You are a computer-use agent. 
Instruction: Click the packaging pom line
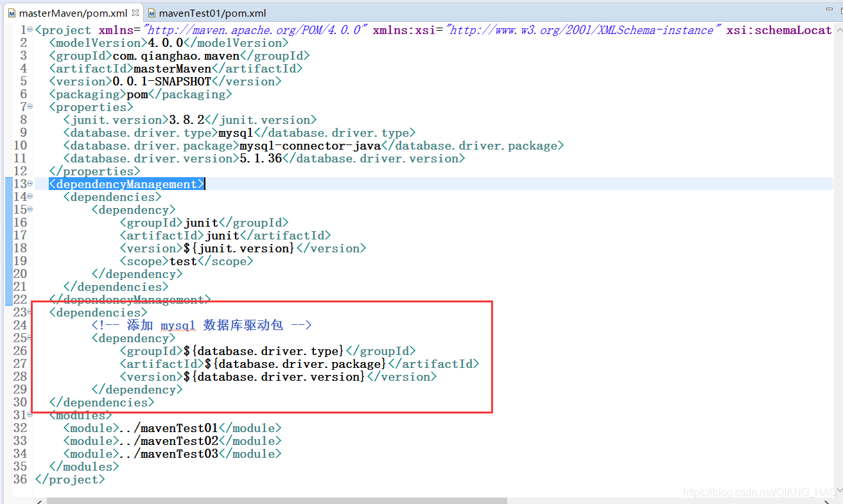[141, 94]
